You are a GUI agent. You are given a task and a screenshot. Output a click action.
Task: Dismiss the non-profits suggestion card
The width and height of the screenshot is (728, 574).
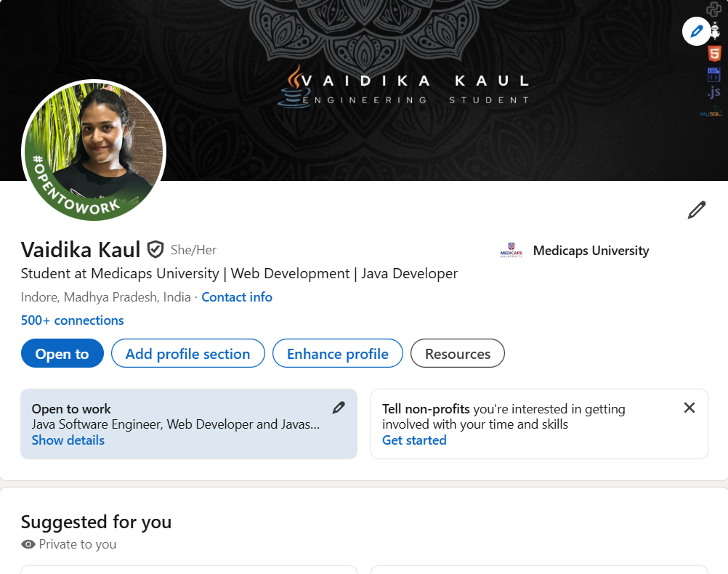689,408
